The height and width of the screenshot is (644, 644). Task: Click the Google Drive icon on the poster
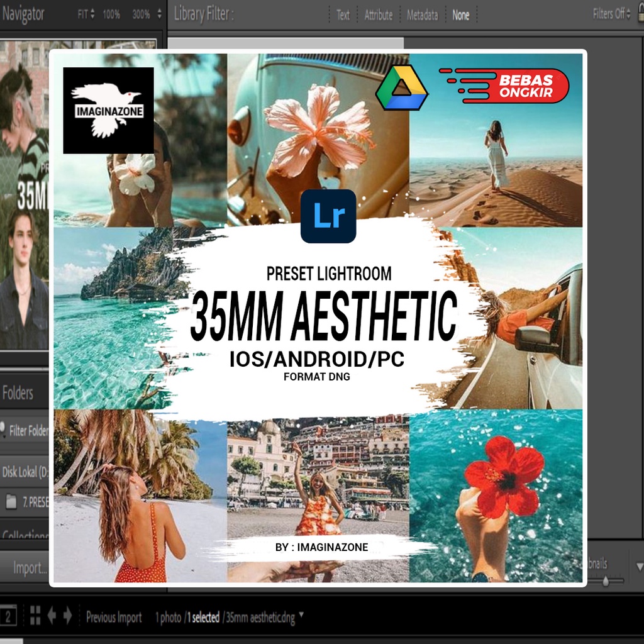pyautogui.click(x=401, y=88)
